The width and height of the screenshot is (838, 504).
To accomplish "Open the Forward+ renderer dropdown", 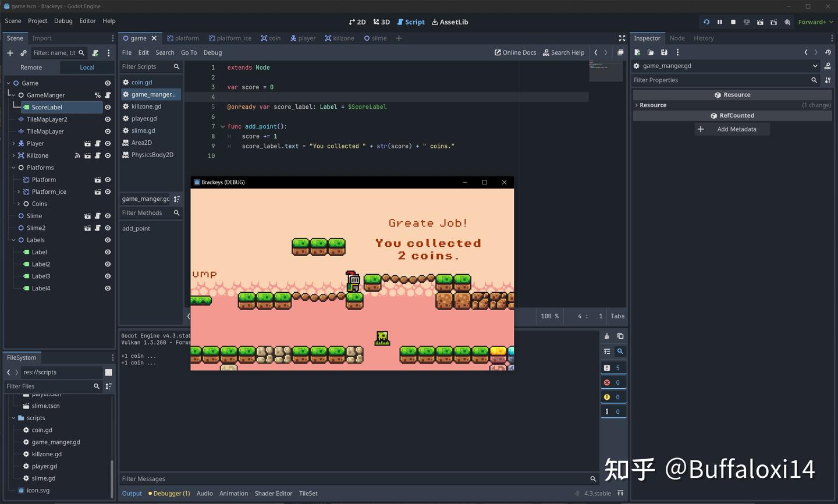I will pyautogui.click(x=815, y=22).
